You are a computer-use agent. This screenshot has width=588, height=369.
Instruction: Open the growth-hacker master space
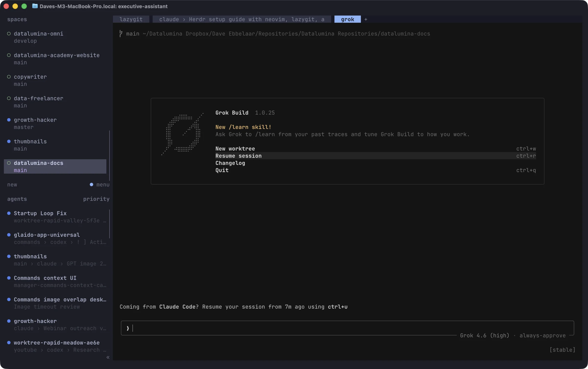(x=55, y=123)
